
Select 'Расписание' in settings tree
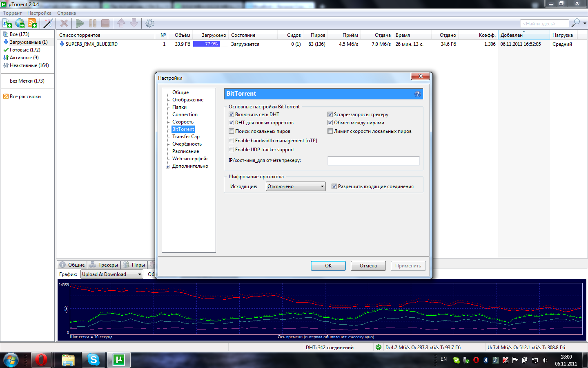(x=186, y=151)
